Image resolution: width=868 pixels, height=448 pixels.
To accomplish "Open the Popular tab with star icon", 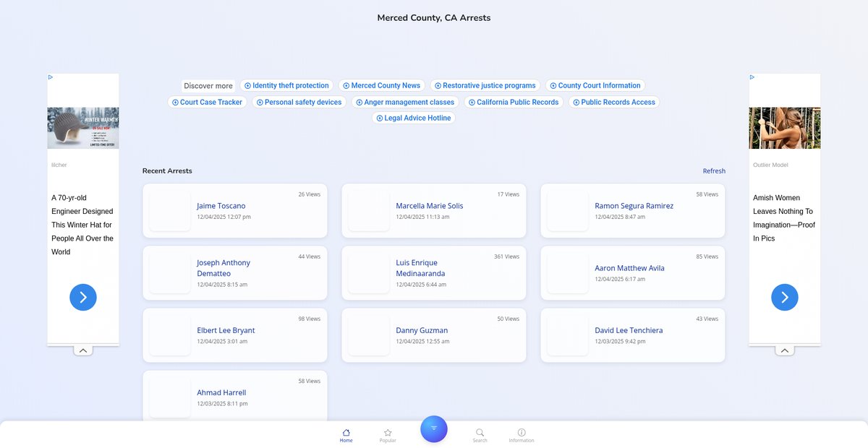I will (388, 435).
